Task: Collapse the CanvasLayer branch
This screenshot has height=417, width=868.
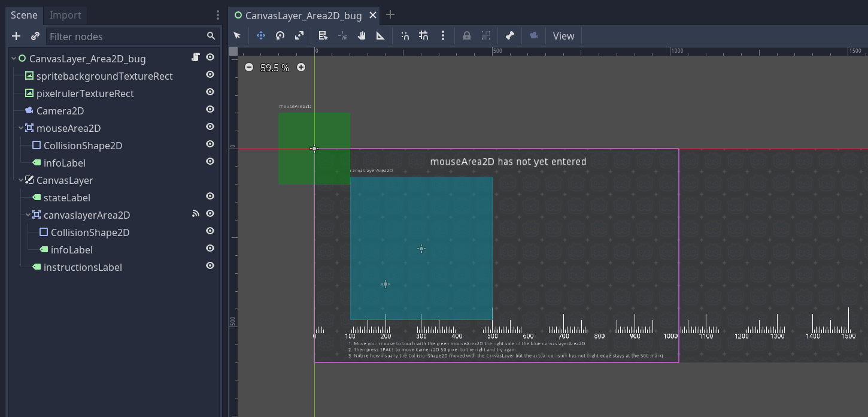Action: 20,180
